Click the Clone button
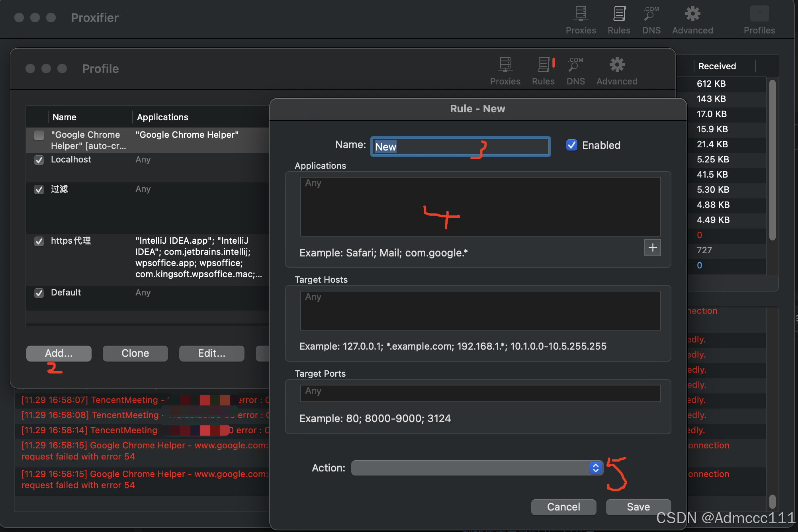The height and width of the screenshot is (532, 798). 135,353
